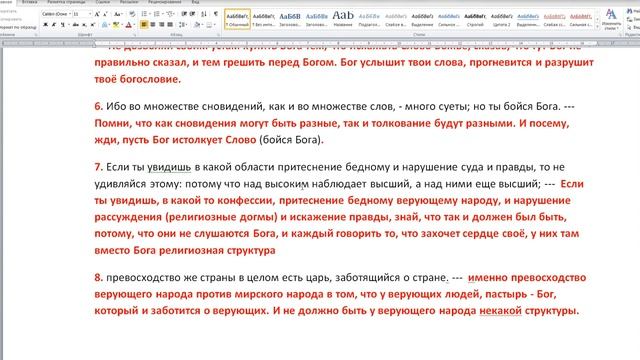Apply paragraph shading fill color

(x=197, y=25)
